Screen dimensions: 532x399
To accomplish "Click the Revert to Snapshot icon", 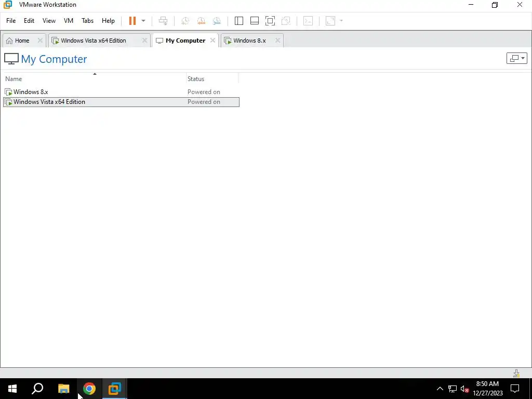I will pyautogui.click(x=201, y=21).
